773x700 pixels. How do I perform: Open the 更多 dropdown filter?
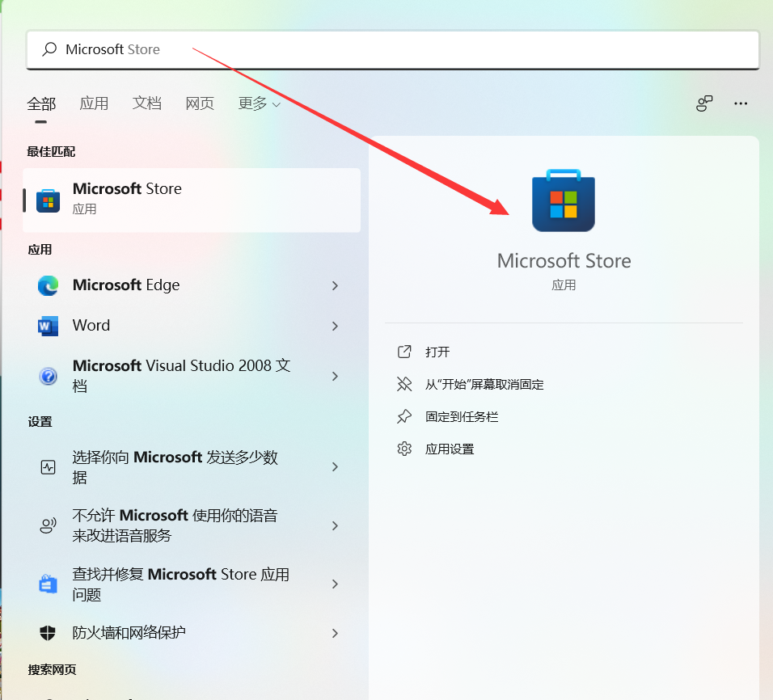coord(260,103)
